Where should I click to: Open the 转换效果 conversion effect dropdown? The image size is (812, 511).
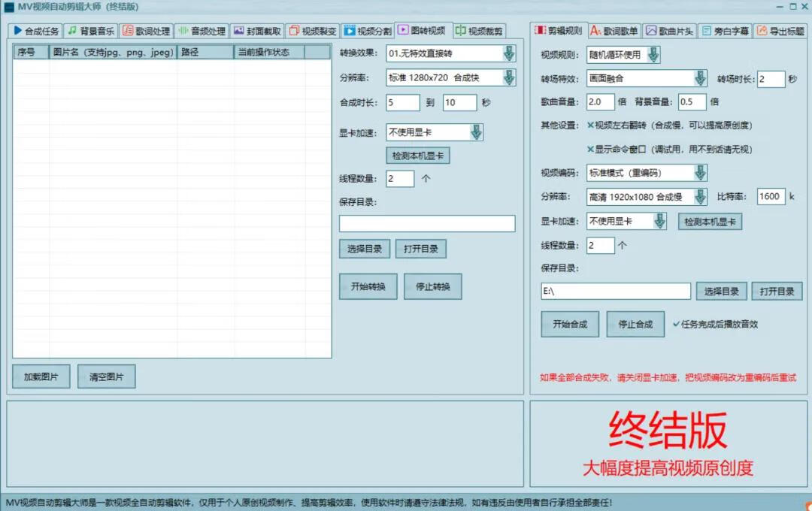click(509, 53)
